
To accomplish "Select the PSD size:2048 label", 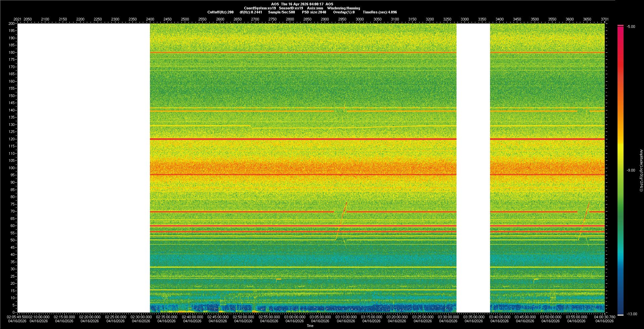I will (314, 12).
